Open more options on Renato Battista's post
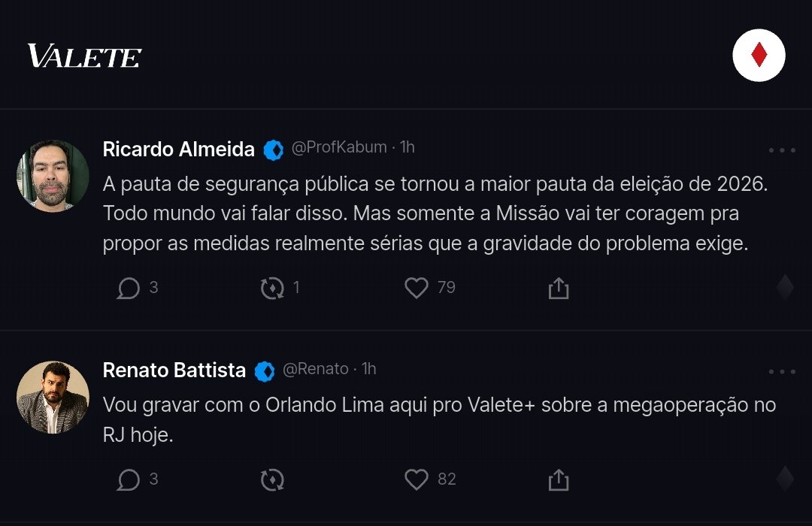The image size is (812, 526). point(782,372)
